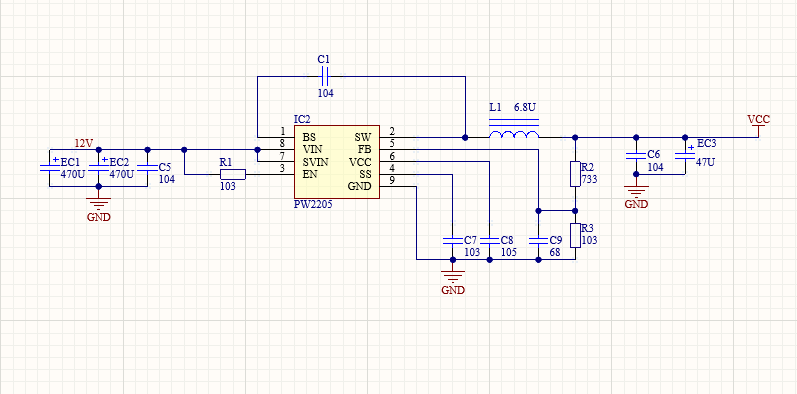Select the PW2205 part name text
Screen dimensions: 797x394
point(313,204)
